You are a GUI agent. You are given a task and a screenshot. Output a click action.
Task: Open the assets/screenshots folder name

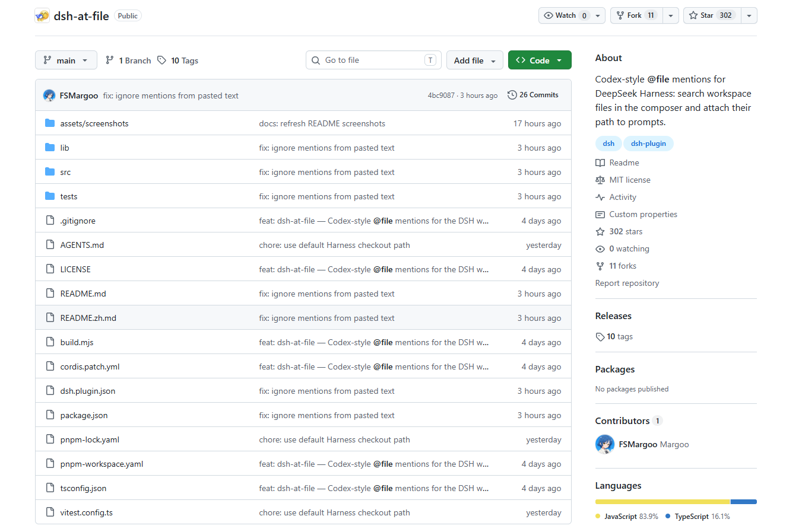(94, 123)
